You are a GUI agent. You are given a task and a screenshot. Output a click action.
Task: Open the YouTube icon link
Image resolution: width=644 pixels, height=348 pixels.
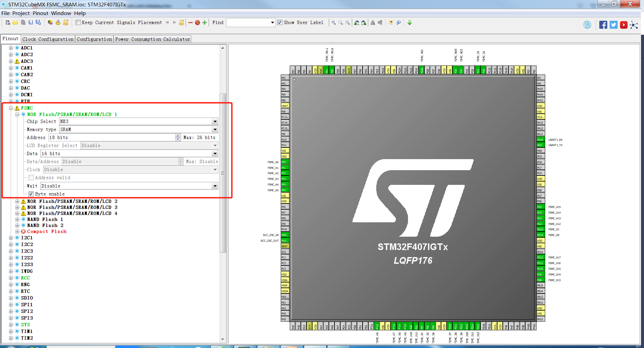point(623,25)
